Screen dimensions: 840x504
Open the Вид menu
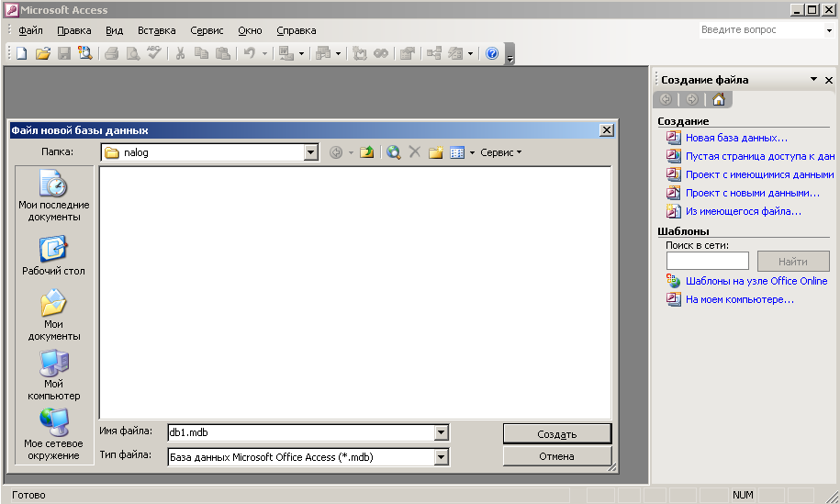[114, 30]
